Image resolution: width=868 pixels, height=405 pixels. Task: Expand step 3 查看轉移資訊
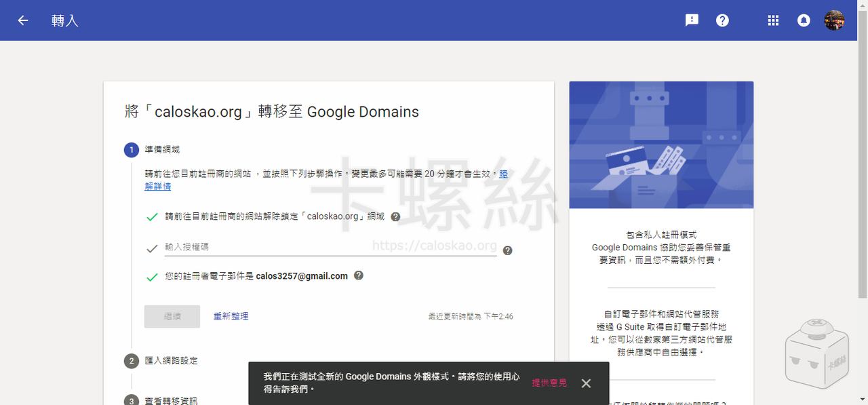pos(171,400)
